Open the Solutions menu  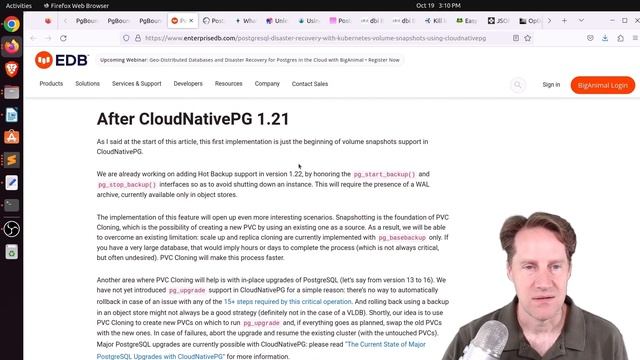coord(87,84)
